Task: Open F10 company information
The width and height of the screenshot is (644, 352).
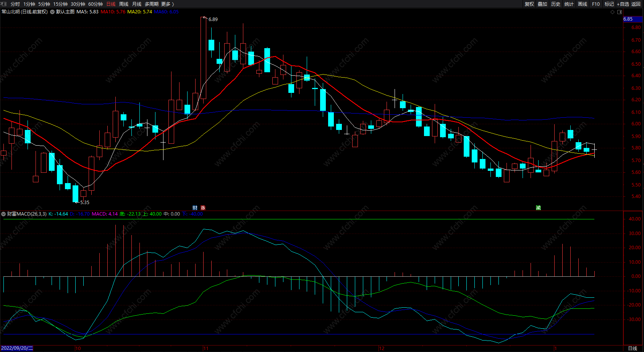Action: [596, 4]
